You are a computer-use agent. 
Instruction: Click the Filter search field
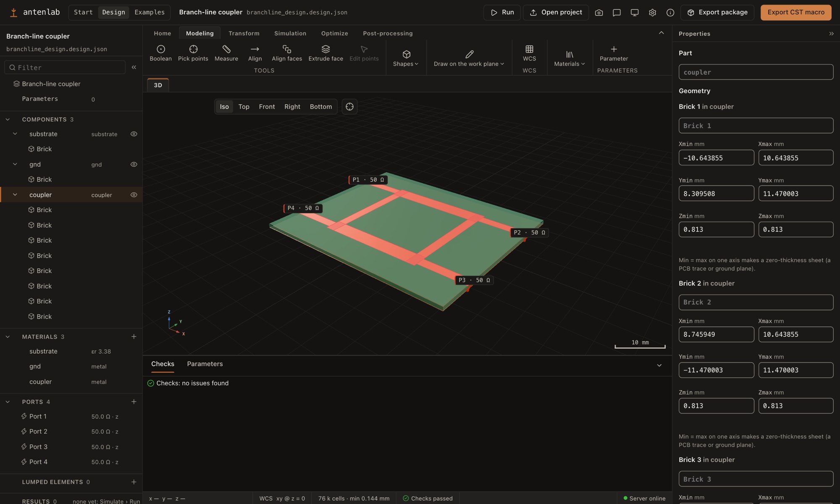[x=65, y=67]
